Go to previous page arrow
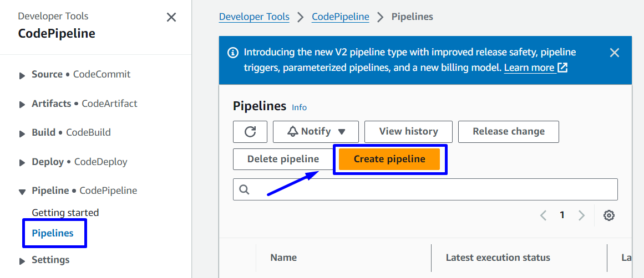Image resolution: width=644 pixels, height=278 pixels. pyautogui.click(x=544, y=215)
